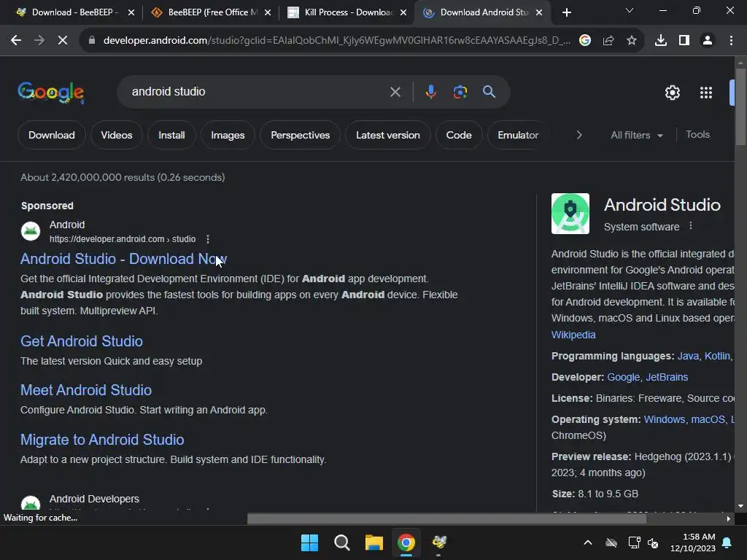Image resolution: width=747 pixels, height=560 pixels.
Task: Open Chrome downloads
Action: coord(661,41)
